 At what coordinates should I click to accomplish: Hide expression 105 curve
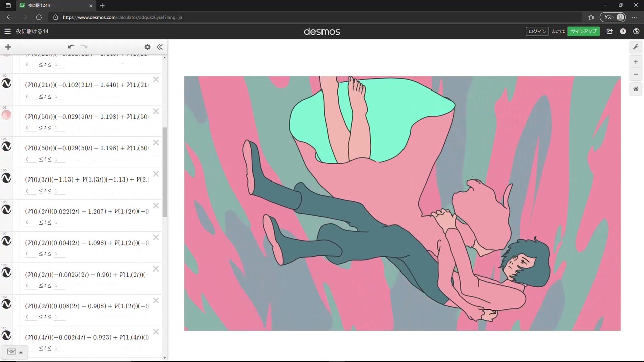click(6, 178)
